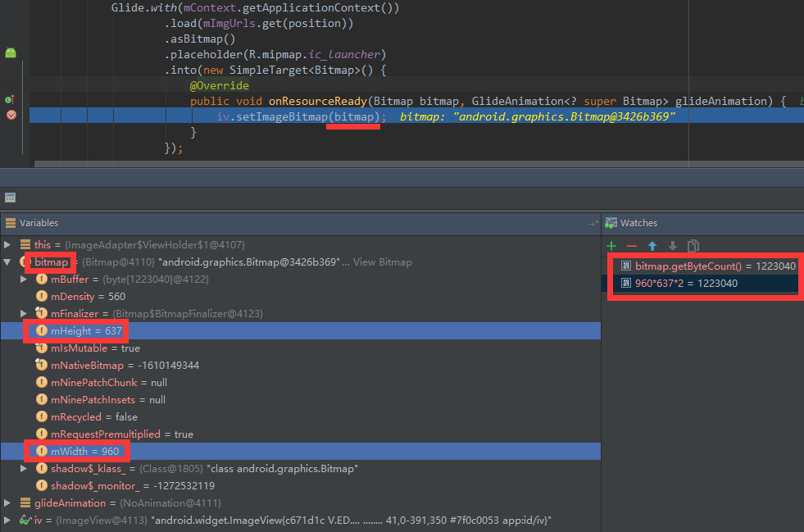Viewport: 804px width, 532px height.
Task: Select the mNinePatchChunk = null row
Action: tap(301, 383)
